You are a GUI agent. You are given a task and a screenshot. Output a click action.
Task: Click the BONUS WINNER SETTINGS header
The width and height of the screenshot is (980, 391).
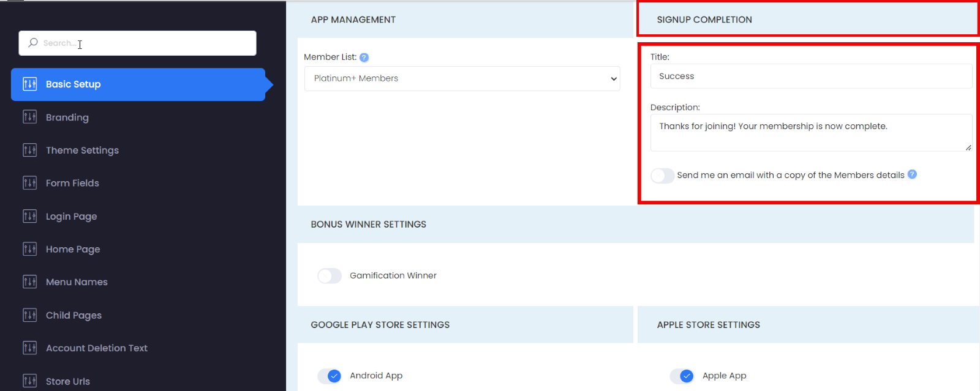pos(636,224)
